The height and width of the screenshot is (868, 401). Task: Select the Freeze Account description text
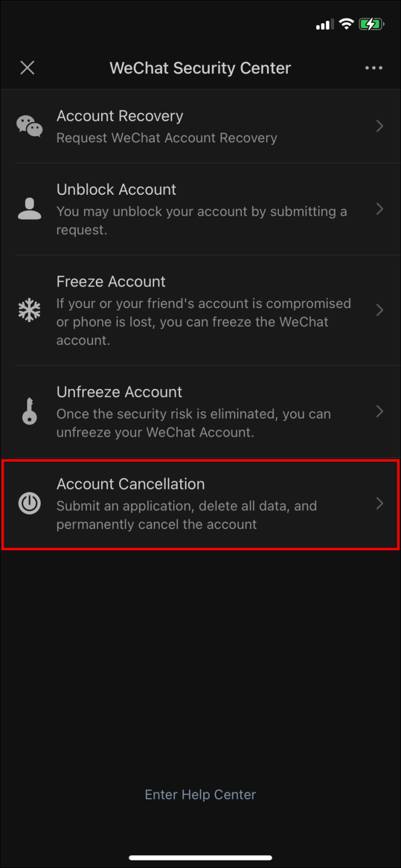click(x=204, y=322)
